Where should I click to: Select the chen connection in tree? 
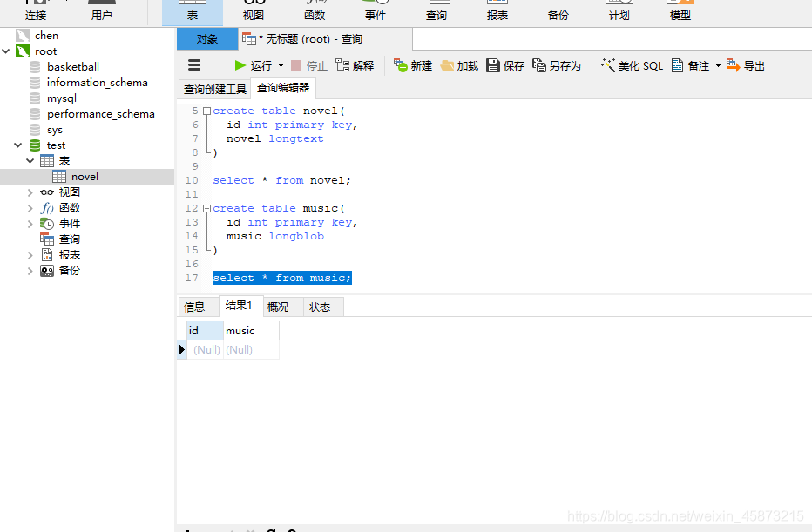[46, 36]
